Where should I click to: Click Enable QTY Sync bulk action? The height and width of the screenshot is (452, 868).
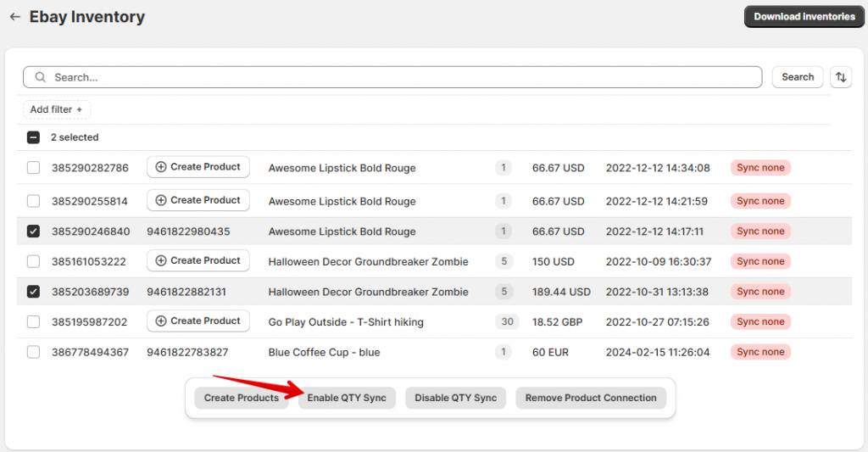pos(347,398)
